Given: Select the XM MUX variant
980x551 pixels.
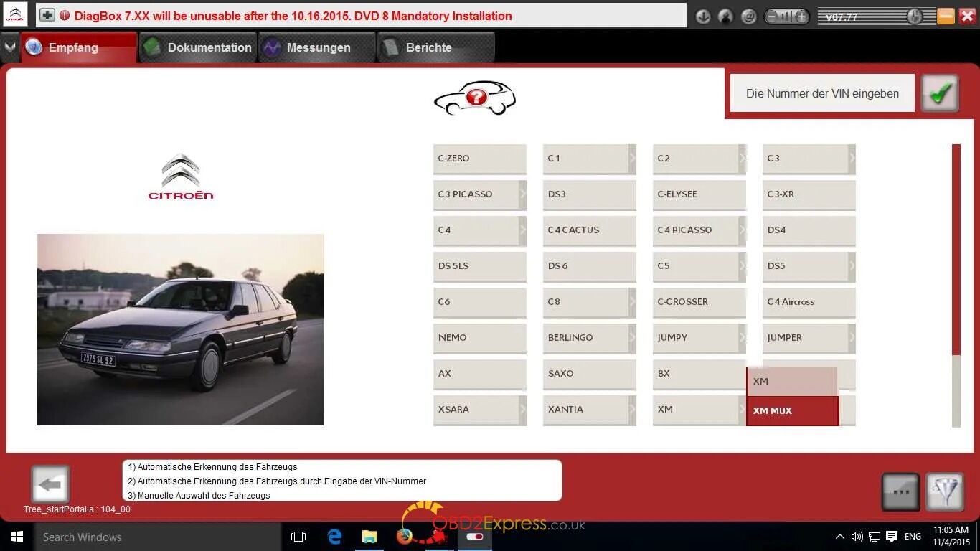Looking at the screenshot, I should tap(792, 410).
